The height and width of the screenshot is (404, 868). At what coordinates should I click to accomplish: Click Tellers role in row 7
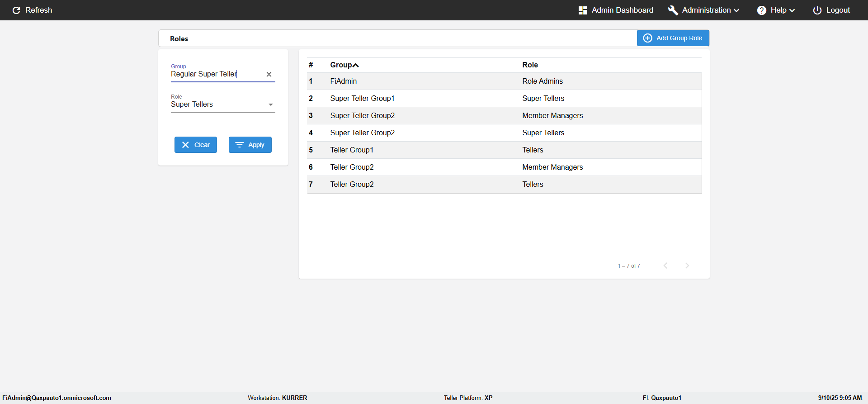(x=533, y=184)
